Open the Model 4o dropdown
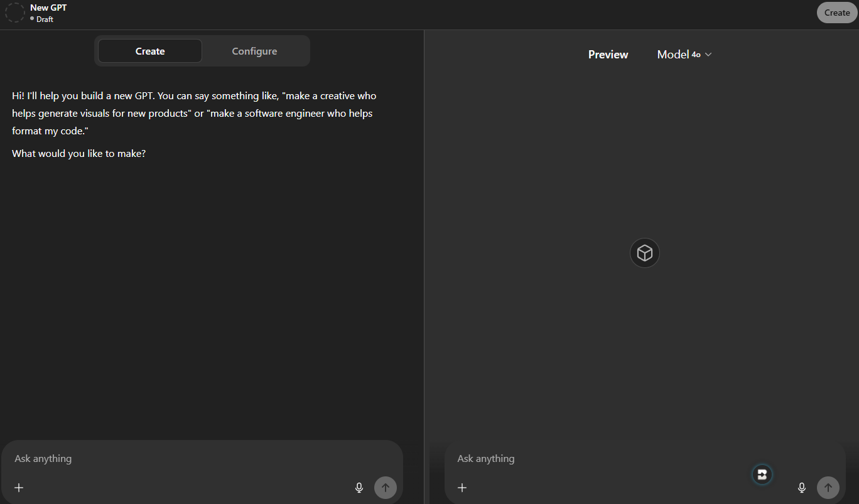 click(684, 55)
